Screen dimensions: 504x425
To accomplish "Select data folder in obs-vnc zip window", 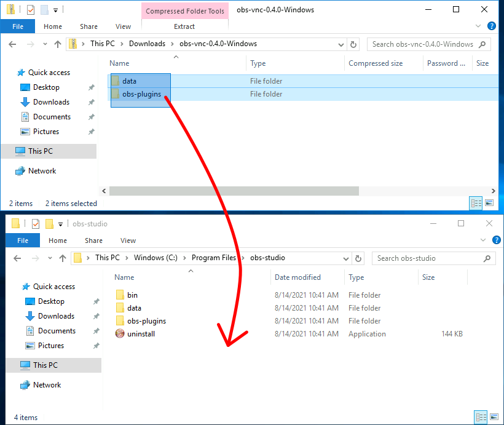I will point(129,81).
